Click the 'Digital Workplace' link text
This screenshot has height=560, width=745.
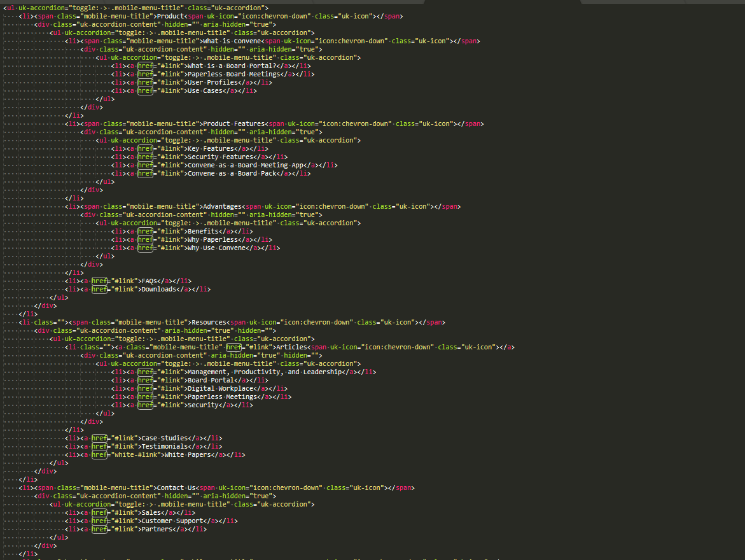pos(220,388)
